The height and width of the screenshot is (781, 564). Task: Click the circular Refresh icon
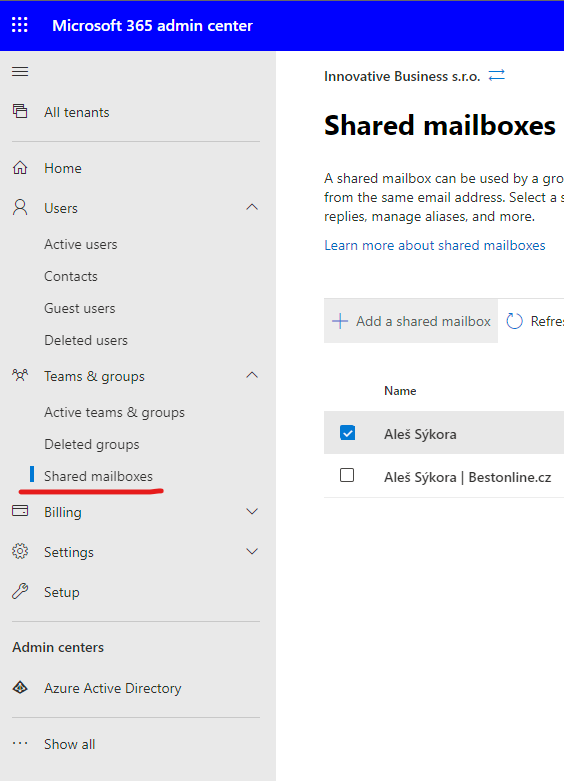pos(514,321)
